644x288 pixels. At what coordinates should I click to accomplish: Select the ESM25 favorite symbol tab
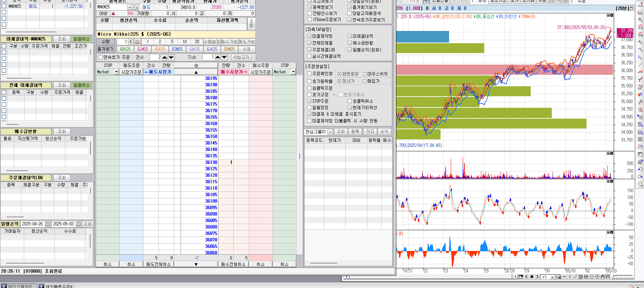pyautogui.click(x=177, y=49)
